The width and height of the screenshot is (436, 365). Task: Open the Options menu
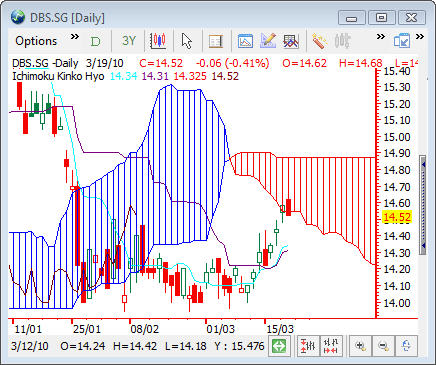(36, 41)
